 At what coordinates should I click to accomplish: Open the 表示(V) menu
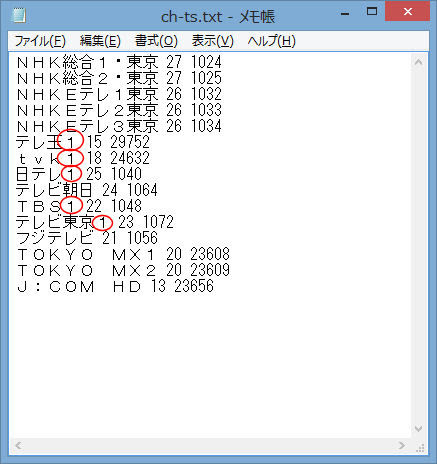coord(213,41)
